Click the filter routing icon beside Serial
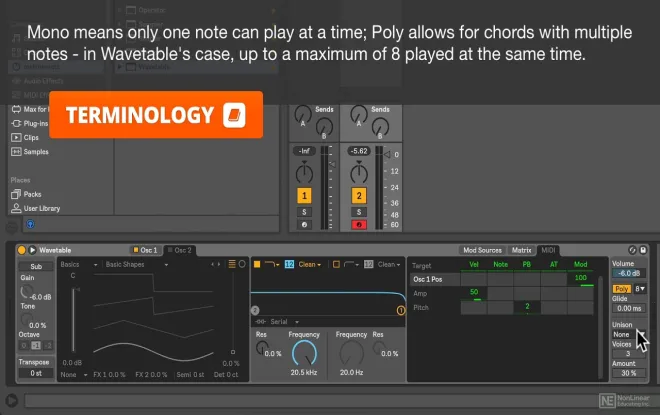The height and width of the screenshot is (415, 660). pyautogui.click(x=261, y=322)
